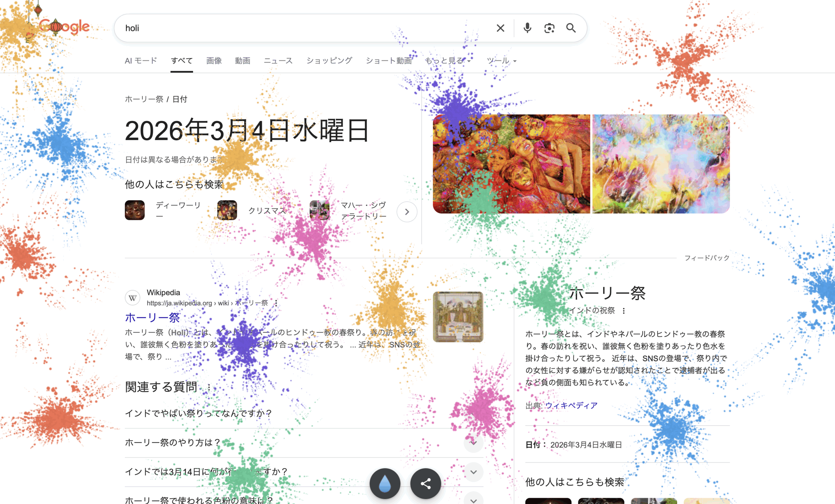This screenshot has height=504, width=835.
Task: Open the ホーリー祭 Wikipedia result link
Action: click(153, 318)
